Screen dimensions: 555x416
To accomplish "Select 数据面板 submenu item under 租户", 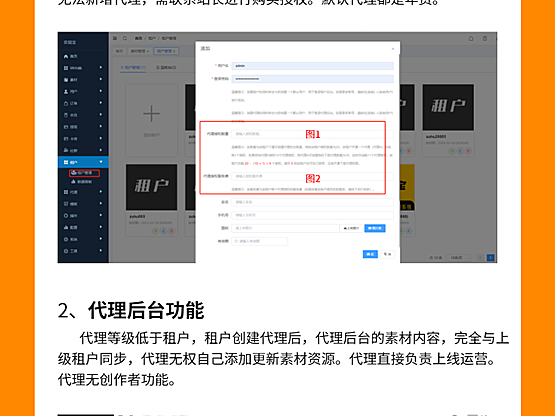I will pos(82,182).
